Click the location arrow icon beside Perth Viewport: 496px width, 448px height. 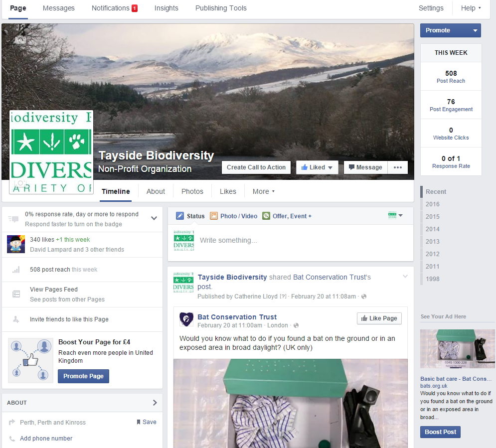[12, 422]
